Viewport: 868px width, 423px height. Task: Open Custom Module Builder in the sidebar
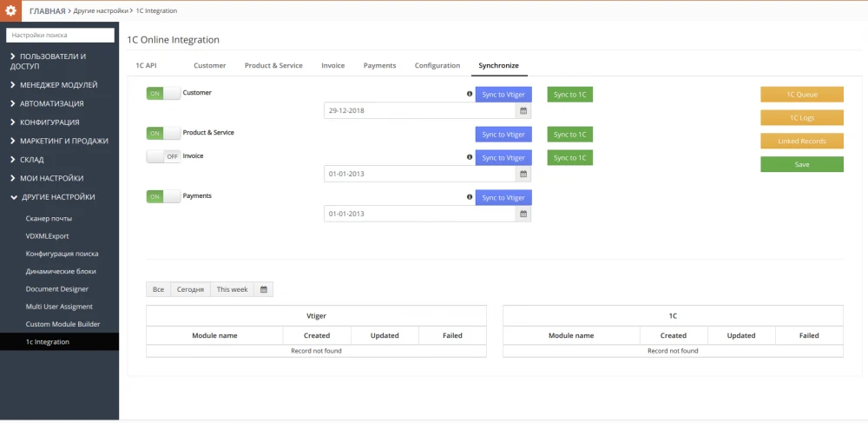click(x=62, y=325)
